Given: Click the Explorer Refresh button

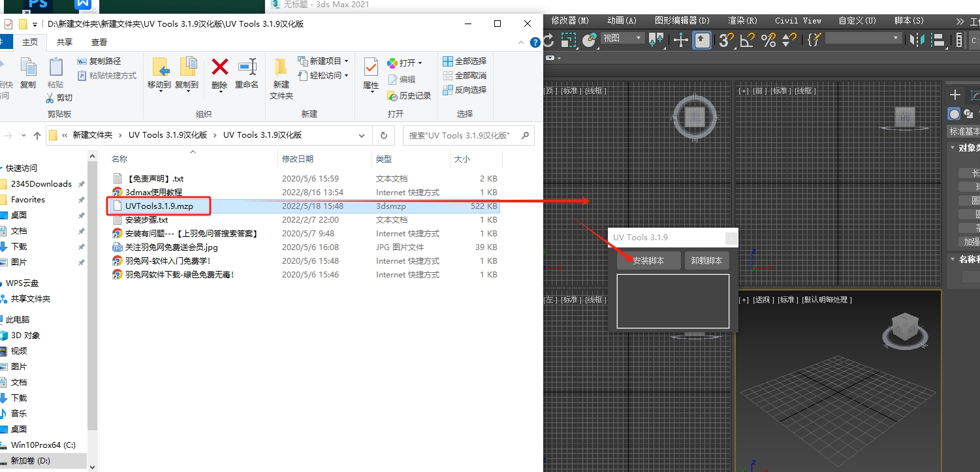Looking at the screenshot, I should (x=383, y=135).
